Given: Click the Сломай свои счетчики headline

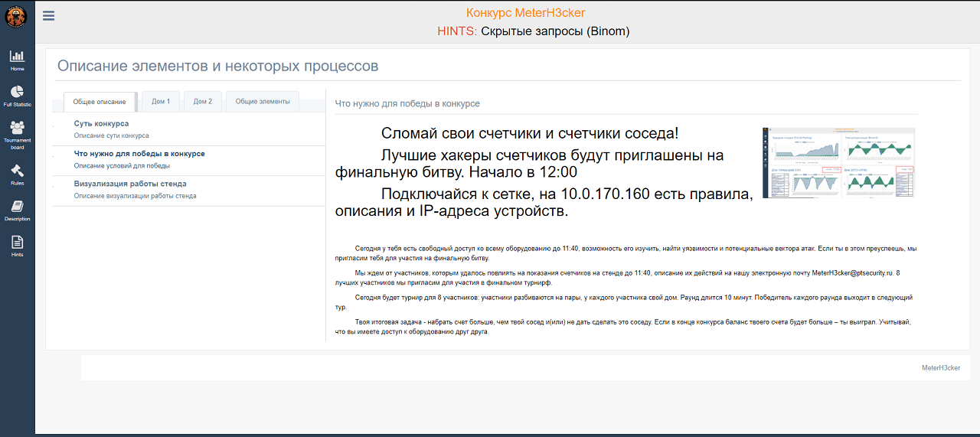Looking at the screenshot, I should point(530,132).
